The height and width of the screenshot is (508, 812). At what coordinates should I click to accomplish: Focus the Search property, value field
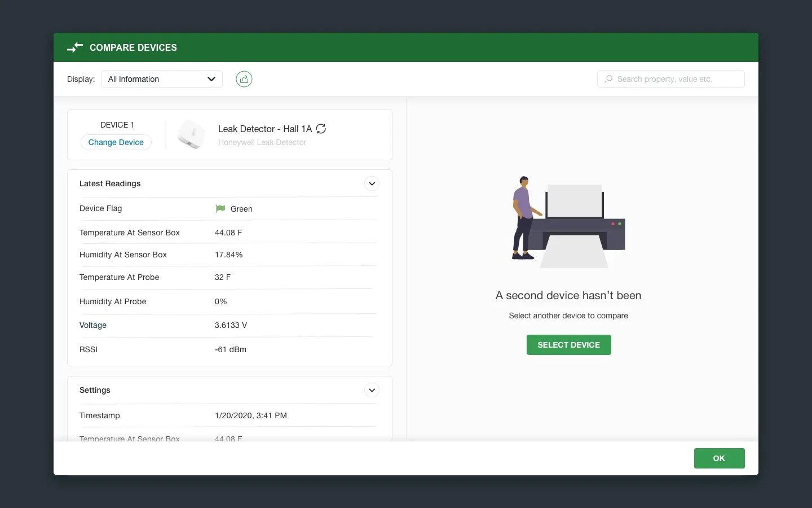point(671,79)
